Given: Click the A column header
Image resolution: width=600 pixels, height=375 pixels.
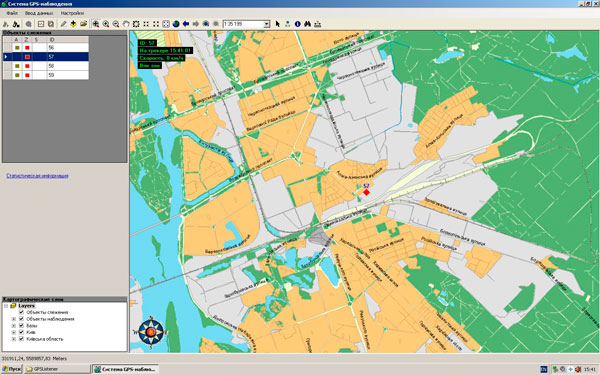Looking at the screenshot, I should tap(17, 39).
